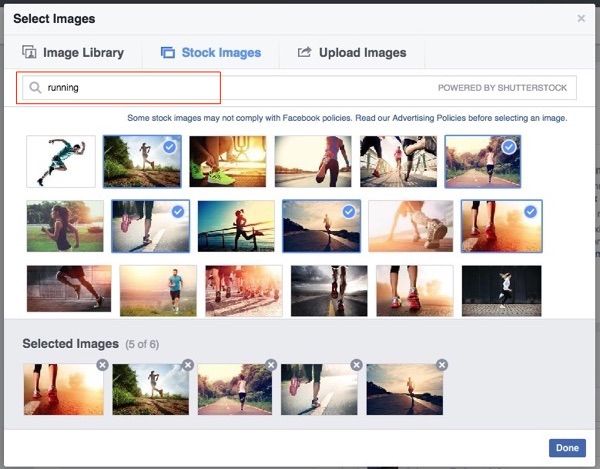600x469 pixels.
Task: Uncheck the second image in second row
Action: (x=151, y=226)
